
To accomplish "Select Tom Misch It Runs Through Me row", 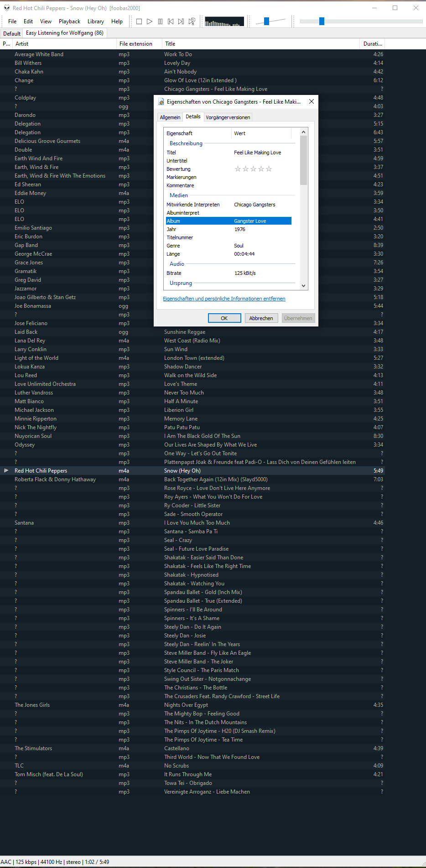I will (x=192, y=774).
